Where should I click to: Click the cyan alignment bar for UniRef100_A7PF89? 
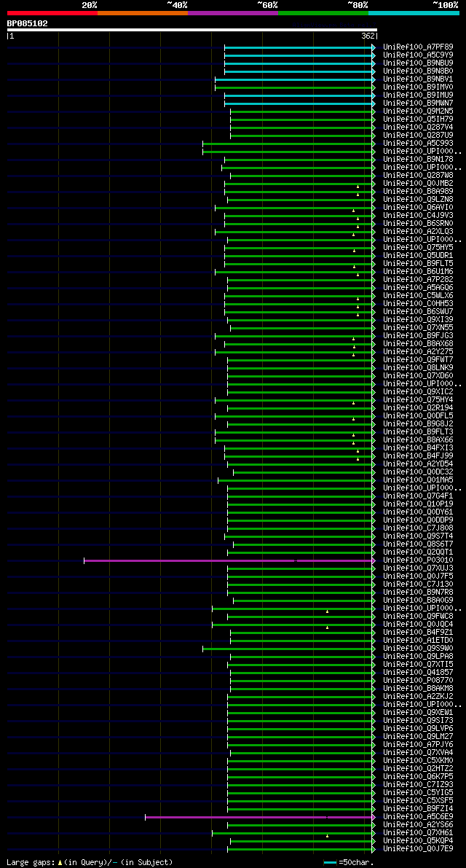(x=299, y=47)
